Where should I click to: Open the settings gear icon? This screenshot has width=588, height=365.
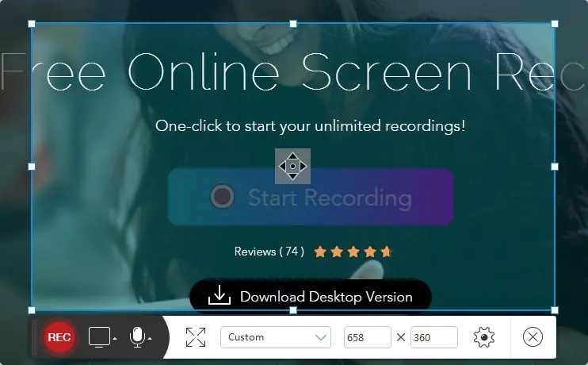pyautogui.click(x=483, y=337)
